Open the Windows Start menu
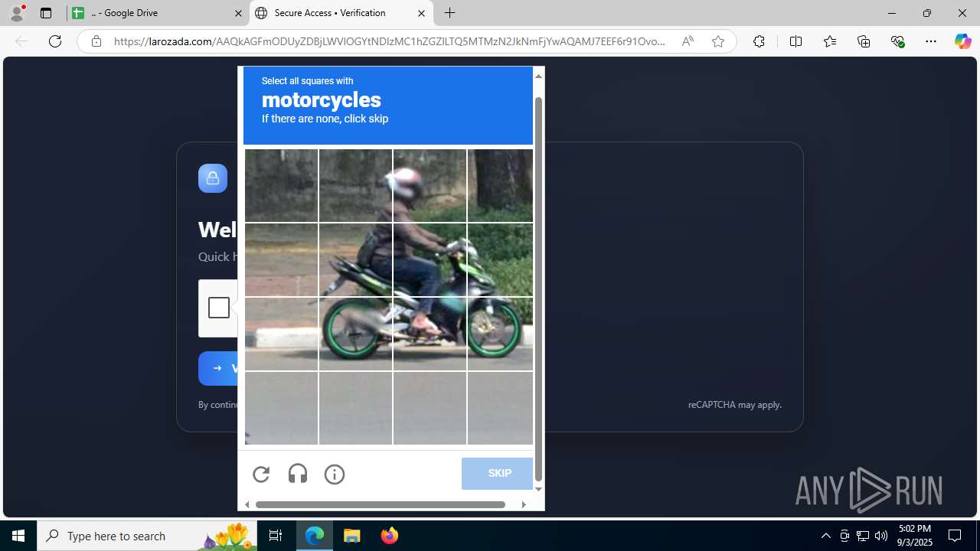 (18, 536)
